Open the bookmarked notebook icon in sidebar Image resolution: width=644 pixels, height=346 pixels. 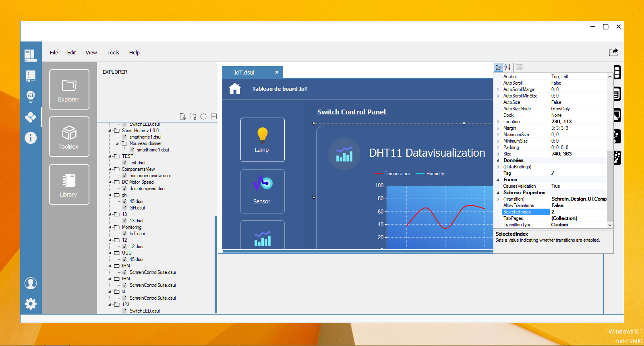coord(31,76)
